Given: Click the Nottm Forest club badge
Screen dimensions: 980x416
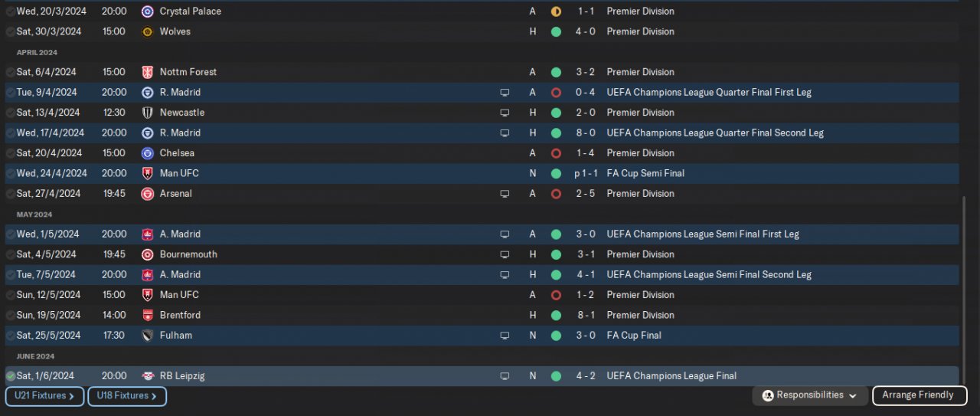Looking at the screenshot, I should tap(148, 72).
